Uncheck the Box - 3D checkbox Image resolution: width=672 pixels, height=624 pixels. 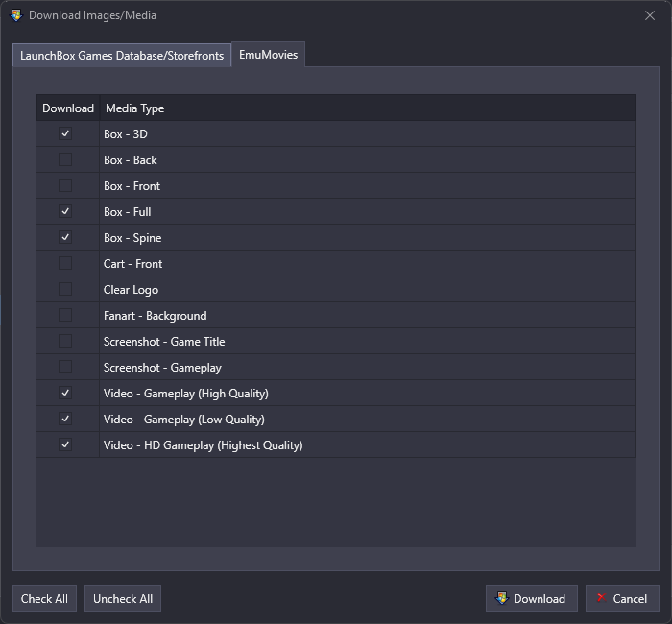(65, 133)
